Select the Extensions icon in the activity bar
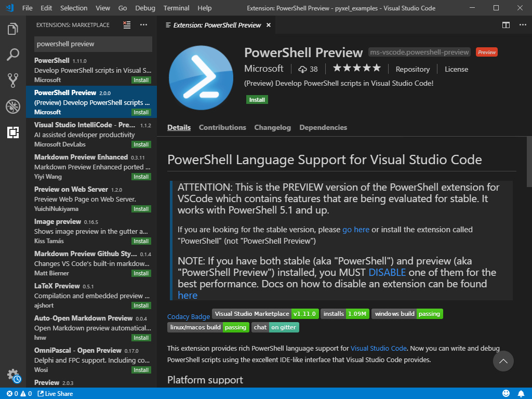The height and width of the screenshot is (399, 532). coord(13,132)
